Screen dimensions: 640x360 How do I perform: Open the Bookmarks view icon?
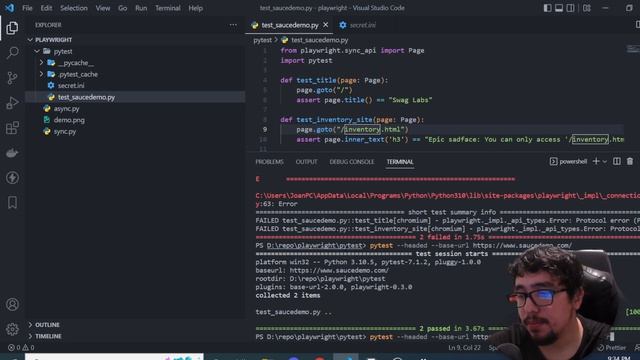(12, 202)
